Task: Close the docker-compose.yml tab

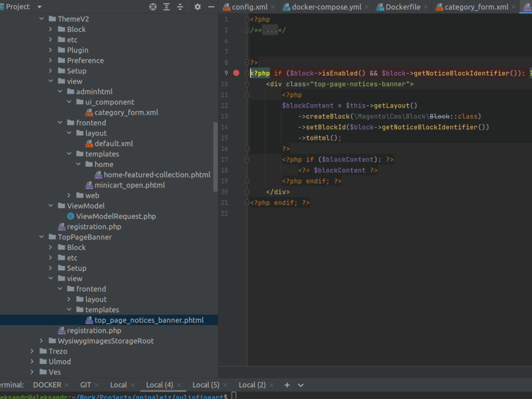Action: (x=367, y=7)
